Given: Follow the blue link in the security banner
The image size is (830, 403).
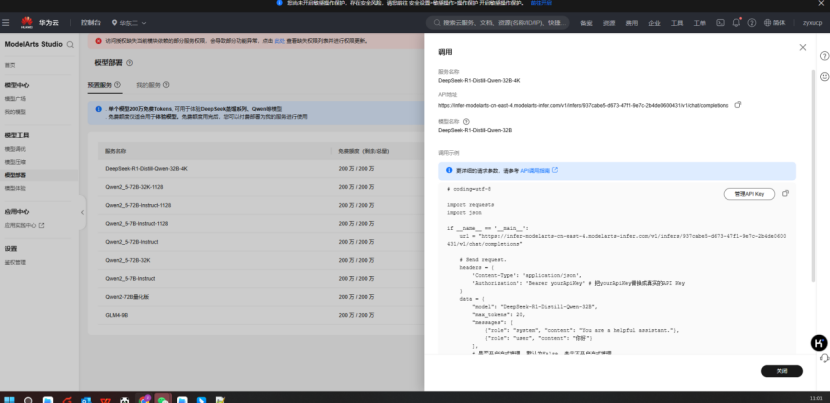Looking at the screenshot, I should click(541, 3).
